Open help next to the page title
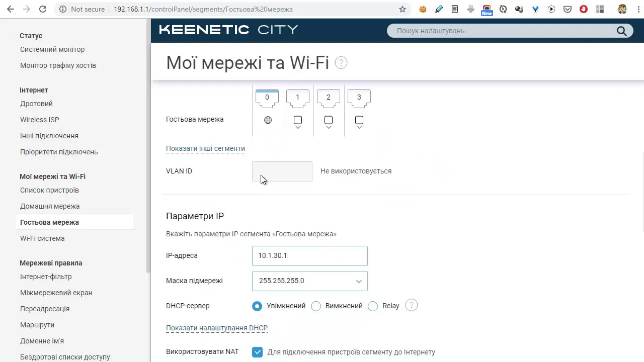The height and width of the screenshot is (362, 644). click(341, 63)
